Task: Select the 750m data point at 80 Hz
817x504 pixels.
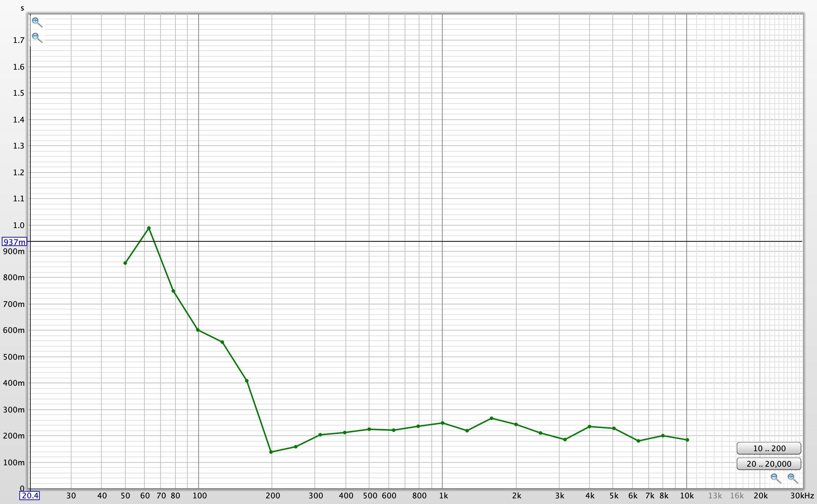Action: (173, 291)
